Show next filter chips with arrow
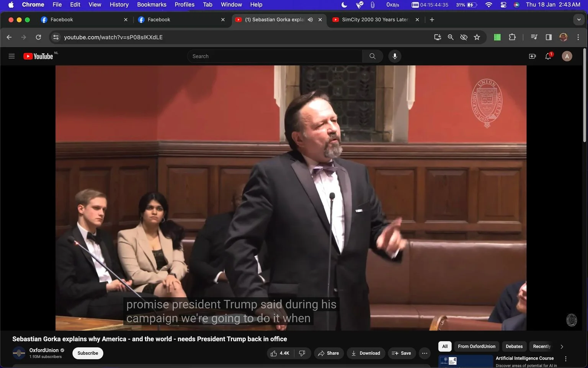Screen dimensions: 588x368 (562, 347)
